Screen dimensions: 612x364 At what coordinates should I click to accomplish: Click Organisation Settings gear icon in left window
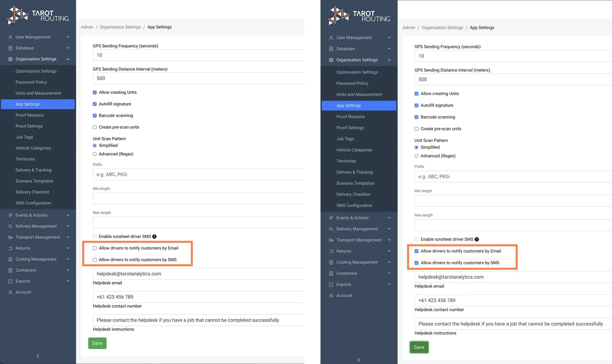[x=10, y=59]
